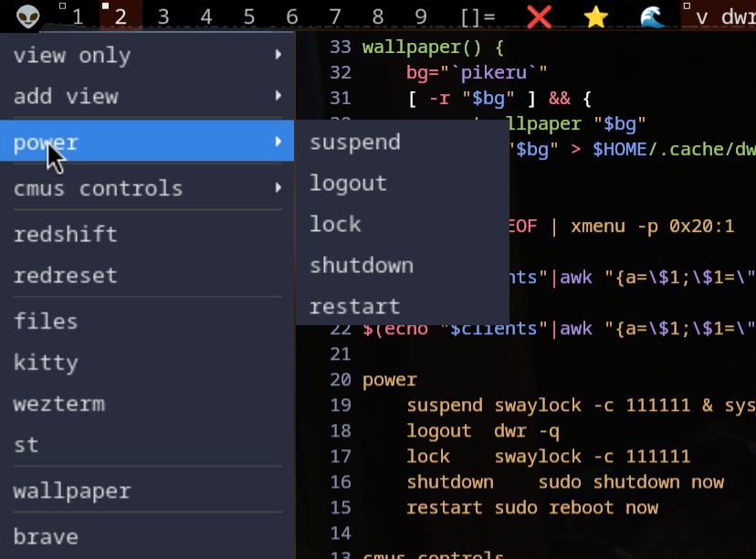The width and height of the screenshot is (756, 559).
Task: Open the 'add view' submenu
Action: 147,96
